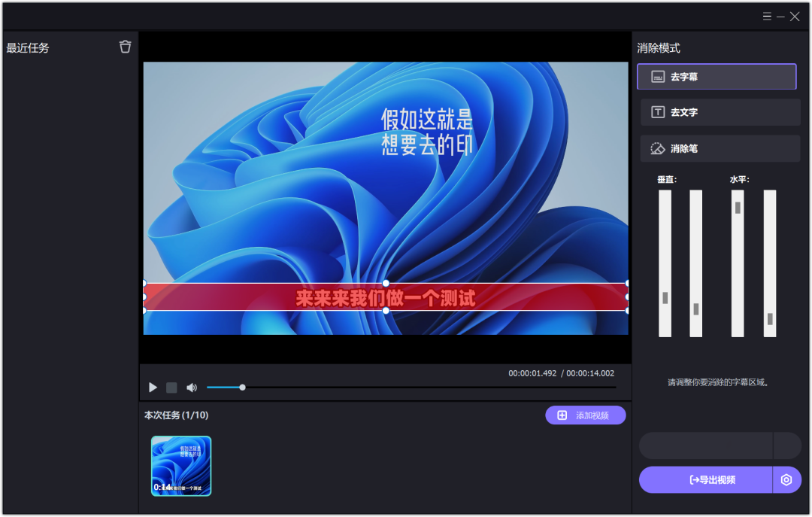Click the empty rounded field above export button
Image resolution: width=812 pixels, height=517 pixels.
pos(720,446)
